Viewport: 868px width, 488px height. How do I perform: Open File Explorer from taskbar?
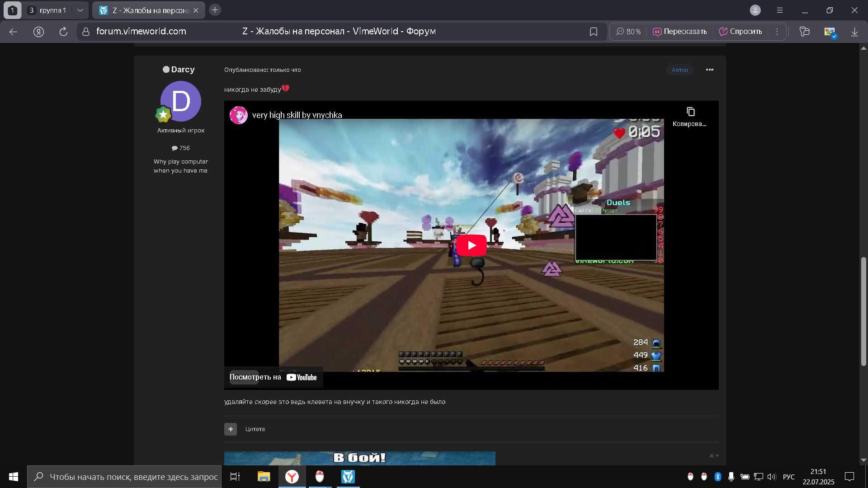[264, 477]
